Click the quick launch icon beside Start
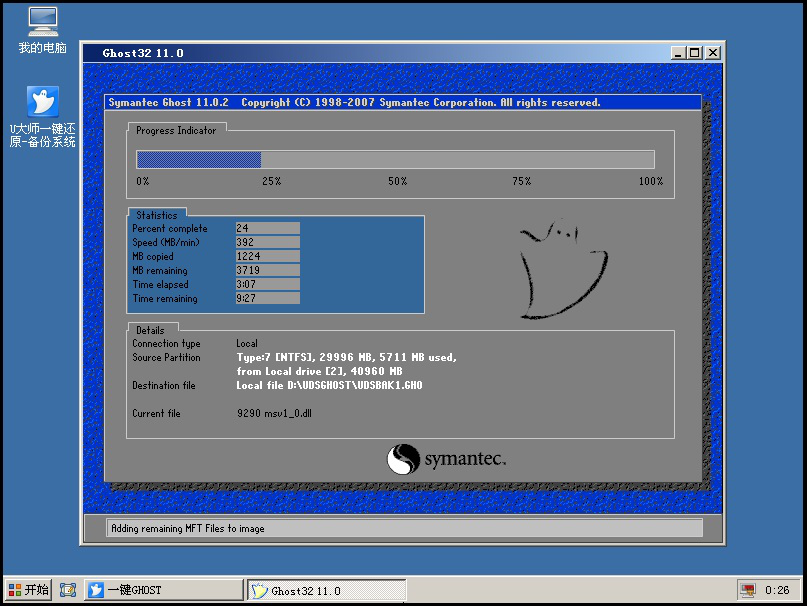Viewport: 807px width, 606px height. [x=68, y=590]
